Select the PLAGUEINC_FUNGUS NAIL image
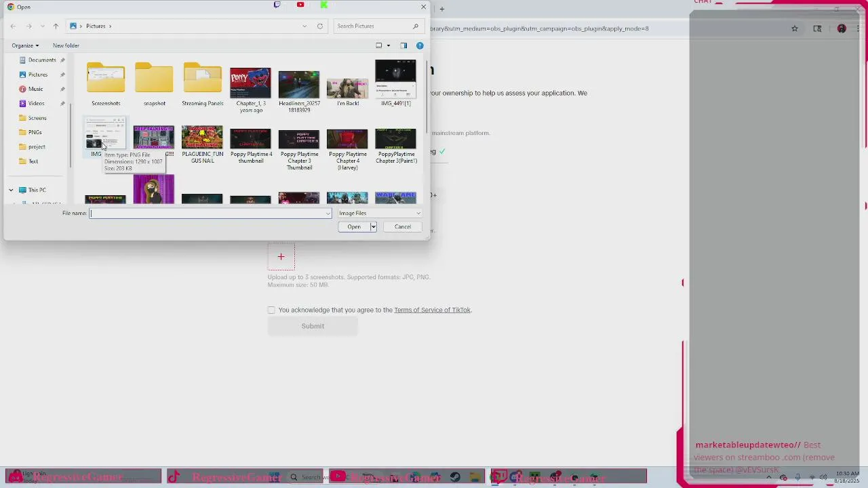This screenshot has height=488, width=868. tap(202, 144)
